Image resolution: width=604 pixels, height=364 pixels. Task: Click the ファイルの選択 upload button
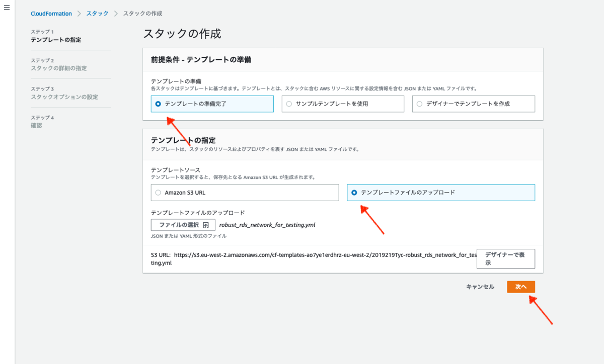tap(183, 225)
